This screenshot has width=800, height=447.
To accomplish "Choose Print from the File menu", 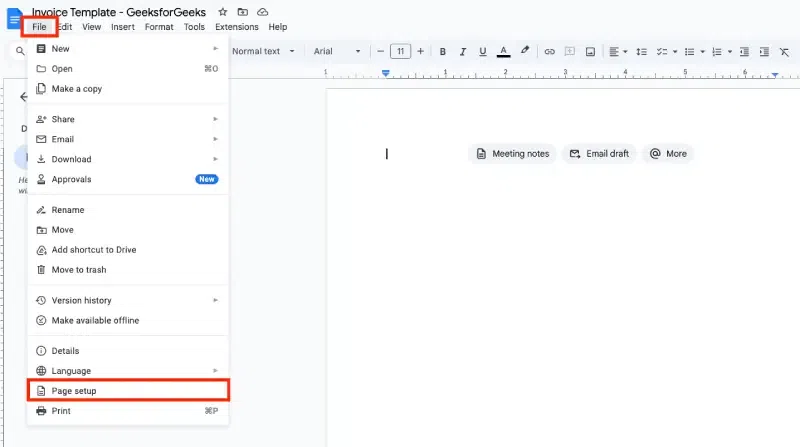I will tap(128, 411).
